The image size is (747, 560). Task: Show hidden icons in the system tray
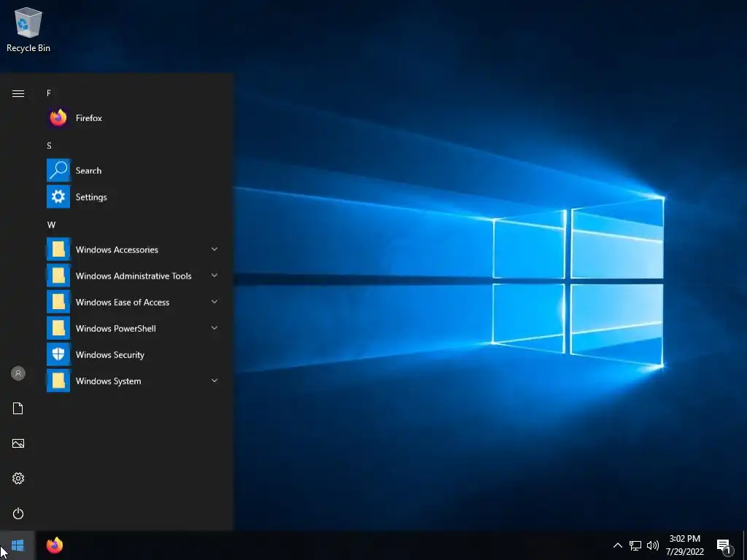pyautogui.click(x=617, y=545)
